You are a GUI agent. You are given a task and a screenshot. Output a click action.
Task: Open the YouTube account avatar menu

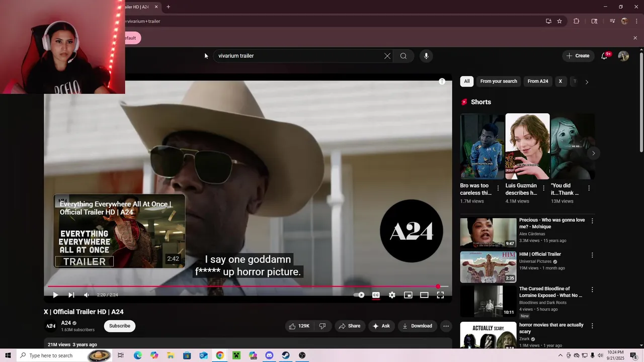(x=623, y=56)
